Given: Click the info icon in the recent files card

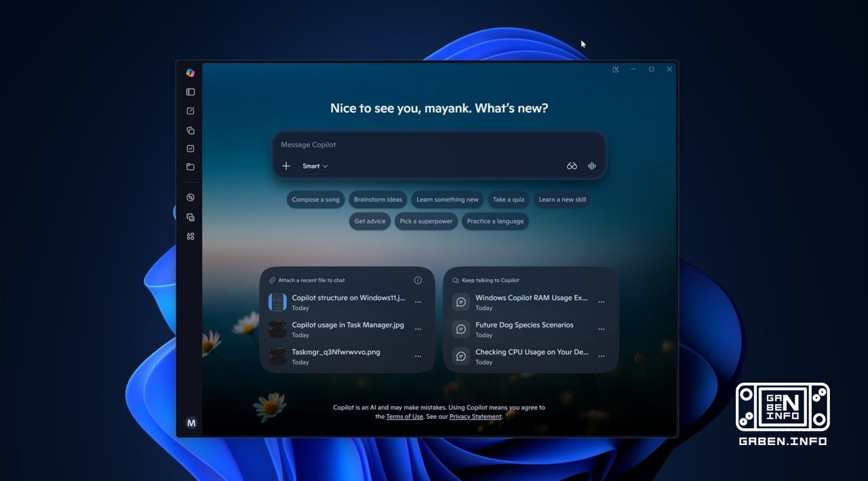Looking at the screenshot, I should [x=418, y=280].
